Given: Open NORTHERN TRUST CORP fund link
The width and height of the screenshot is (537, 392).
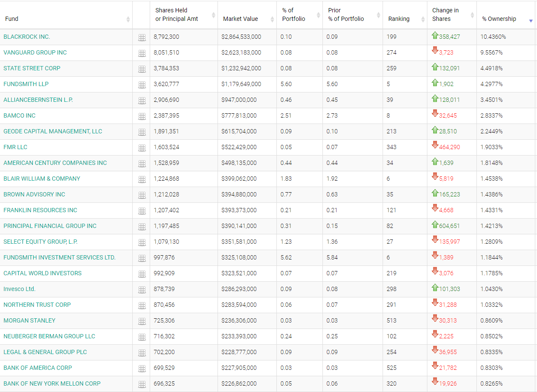Looking at the screenshot, I should (x=37, y=305).
